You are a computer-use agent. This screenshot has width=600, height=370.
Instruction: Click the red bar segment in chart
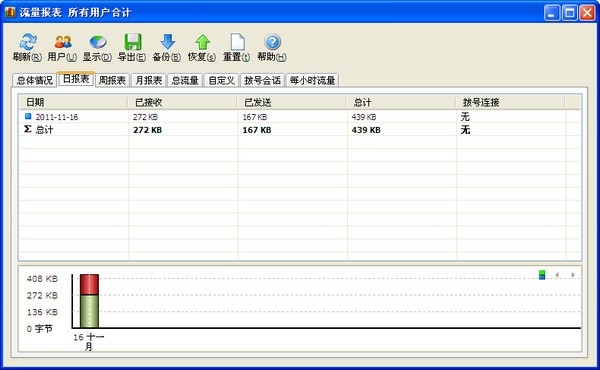point(90,284)
